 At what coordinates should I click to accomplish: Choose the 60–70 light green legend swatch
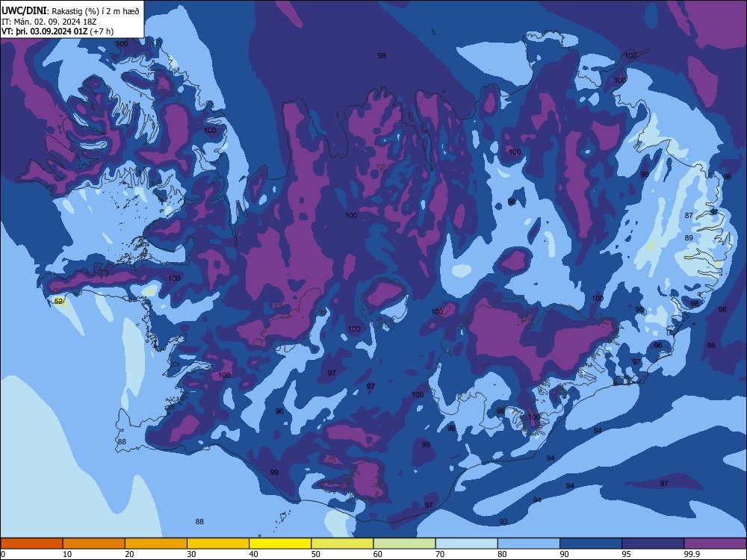(x=404, y=544)
